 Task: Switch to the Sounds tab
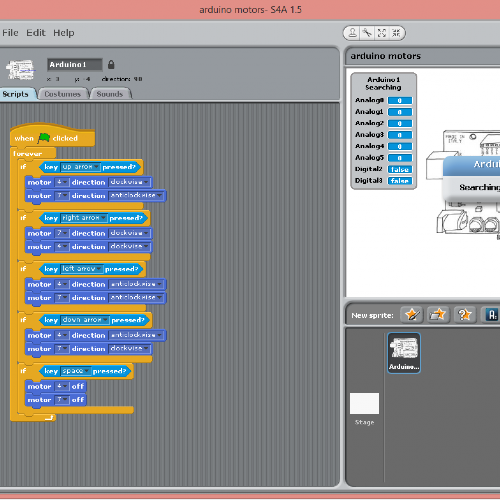click(110, 94)
